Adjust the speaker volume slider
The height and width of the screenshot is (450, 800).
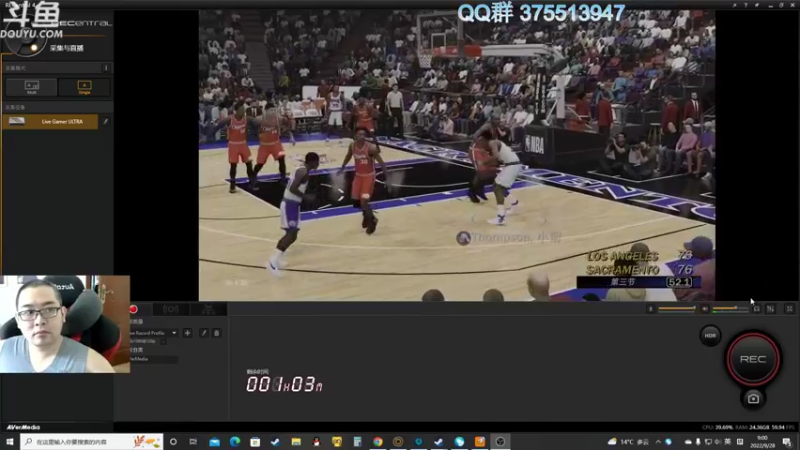pyautogui.click(x=731, y=309)
